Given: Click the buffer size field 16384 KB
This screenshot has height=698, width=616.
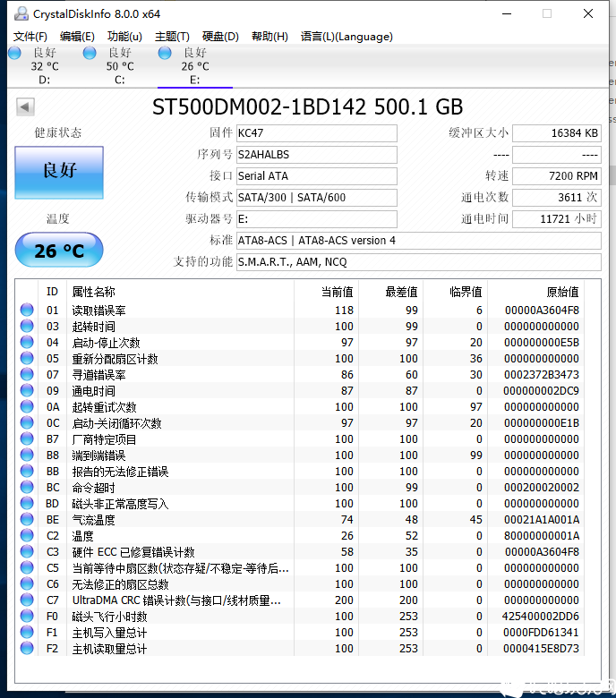Looking at the screenshot, I should [557, 133].
